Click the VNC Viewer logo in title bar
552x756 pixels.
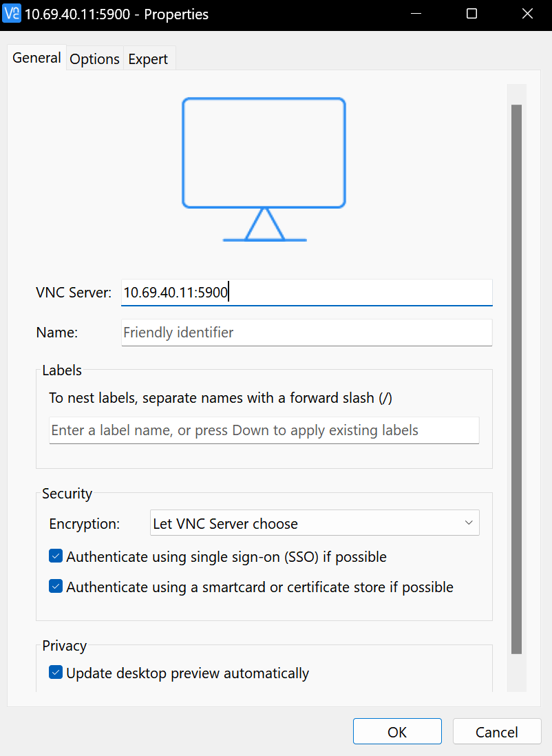(x=12, y=14)
